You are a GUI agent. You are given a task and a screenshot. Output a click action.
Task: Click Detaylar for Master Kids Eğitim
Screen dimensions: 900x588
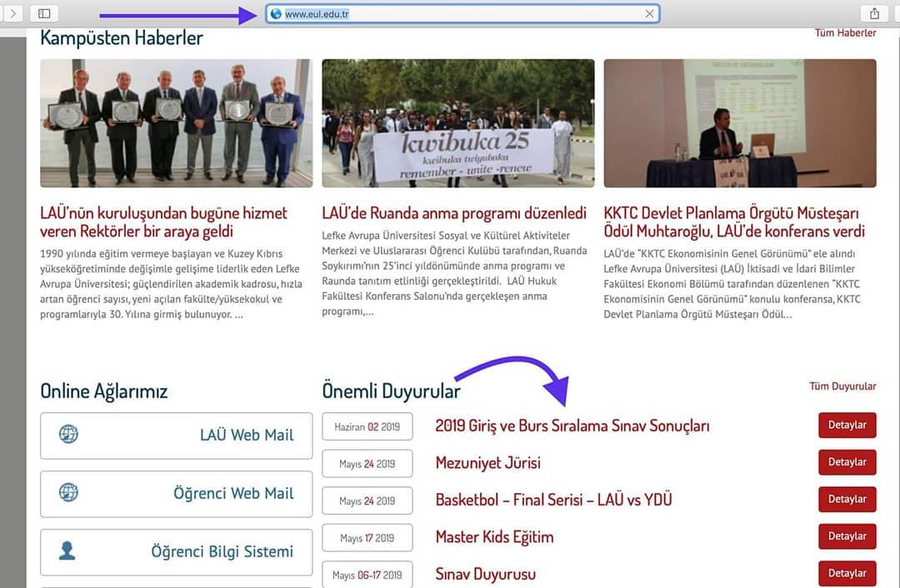tap(847, 536)
